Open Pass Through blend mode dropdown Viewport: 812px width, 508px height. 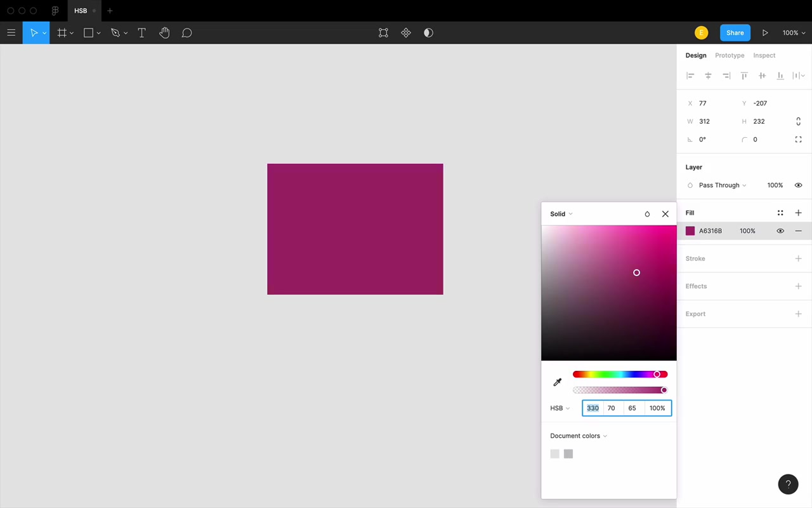tap(723, 185)
